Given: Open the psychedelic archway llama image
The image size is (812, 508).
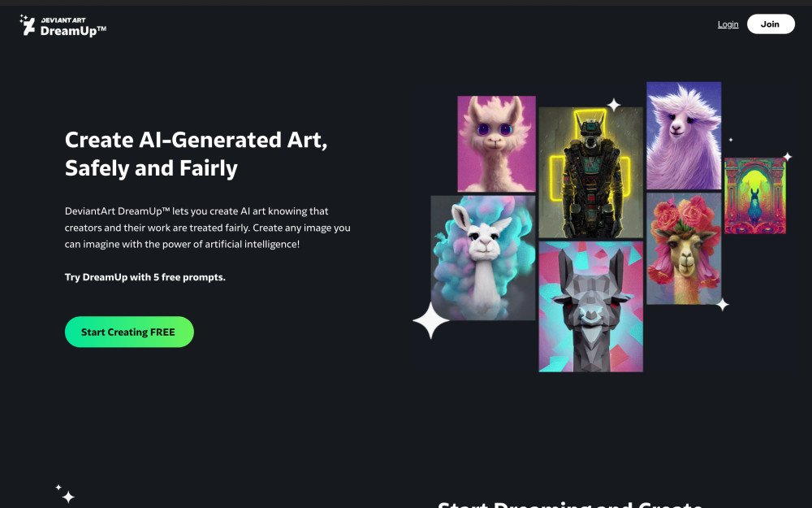Looking at the screenshot, I should (x=755, y=195).
